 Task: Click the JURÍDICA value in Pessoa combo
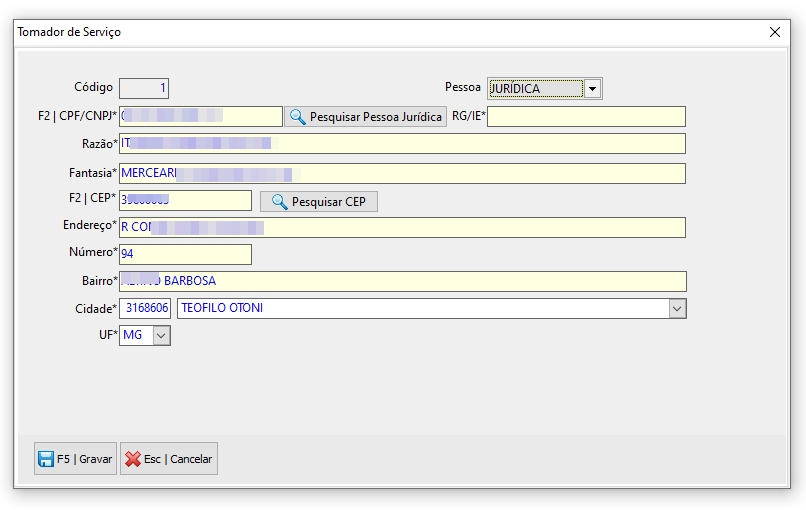point(534,89)
